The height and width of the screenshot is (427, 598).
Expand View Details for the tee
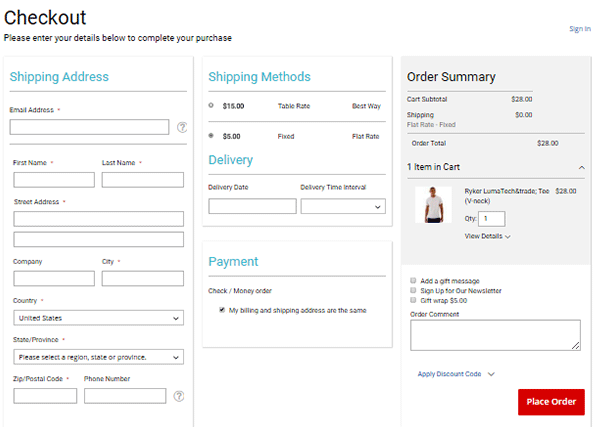(x=487, y=236)
